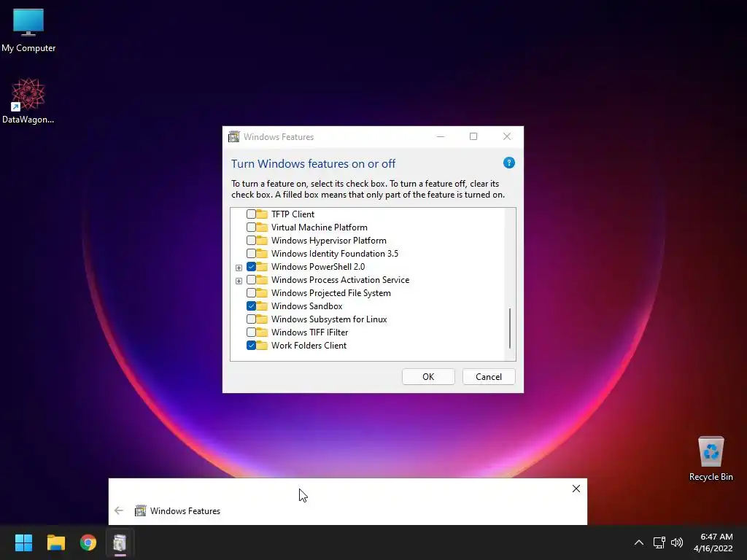The image size is (747, 560).
Task: Click the Windows Features title bar icon
Action: [234, 136]
